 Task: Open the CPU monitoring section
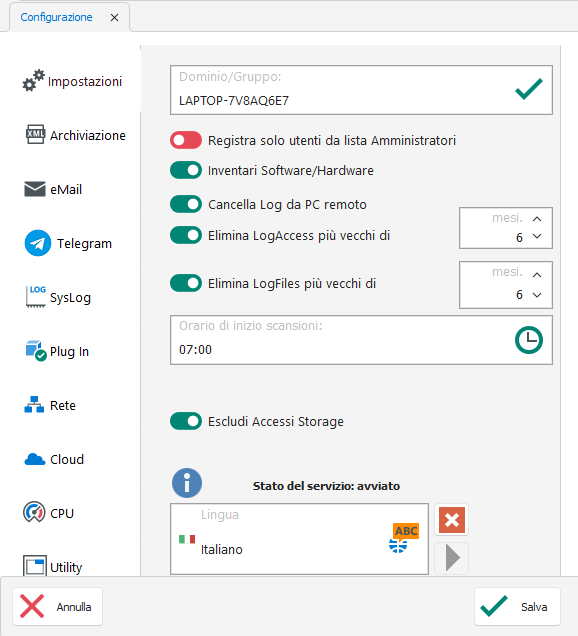pyautogui.click(x=49, y=513)
